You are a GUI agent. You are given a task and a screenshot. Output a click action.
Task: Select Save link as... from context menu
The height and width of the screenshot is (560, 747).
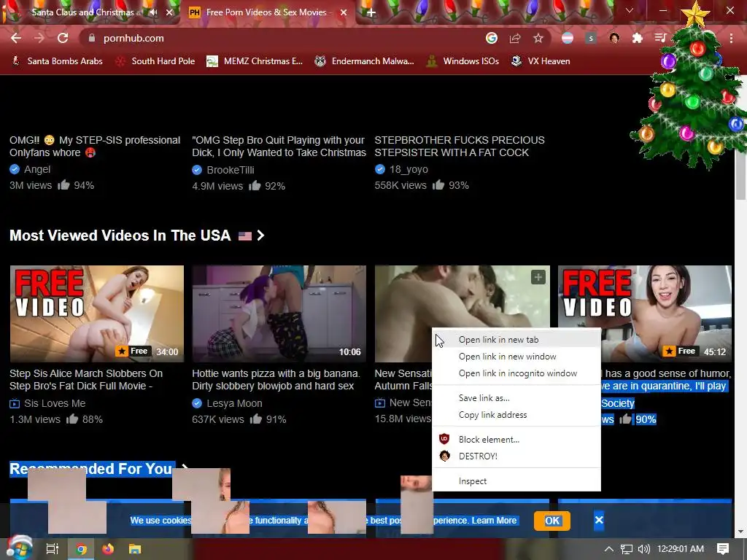click(x=516, y=398)
